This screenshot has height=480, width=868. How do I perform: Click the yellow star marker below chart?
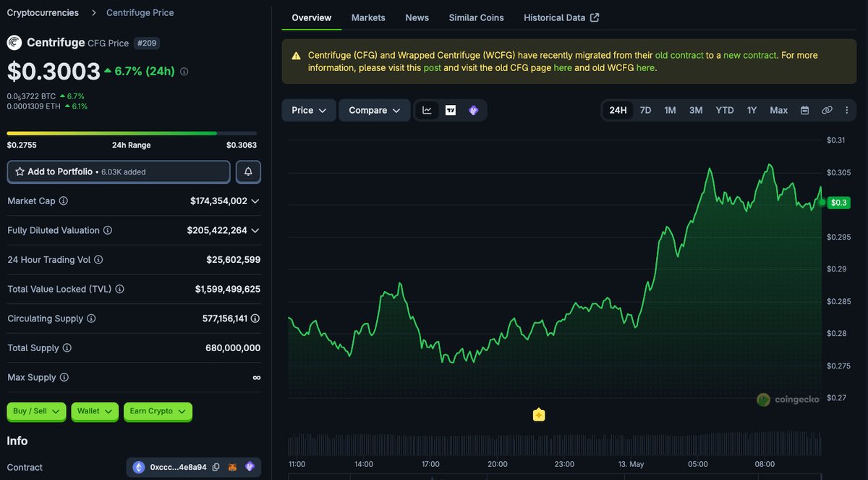point(539,415)
